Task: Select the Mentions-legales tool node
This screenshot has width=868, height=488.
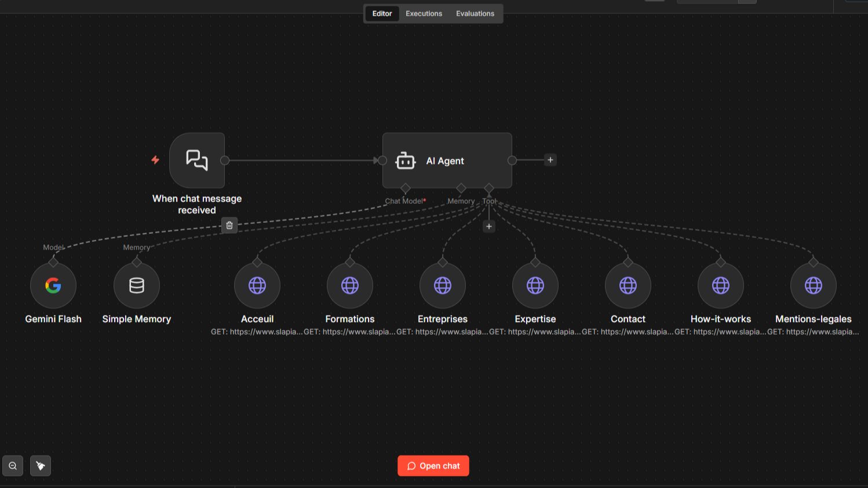Action: click(x=813, y=285)
